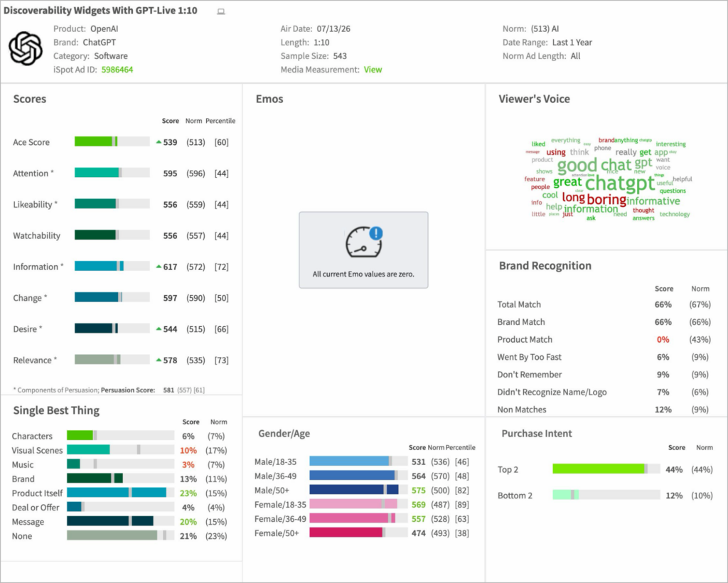Click the Female/18-35 demographic bar
The image size is (728, 583).
pyautogui.click(x=358, y=504)
